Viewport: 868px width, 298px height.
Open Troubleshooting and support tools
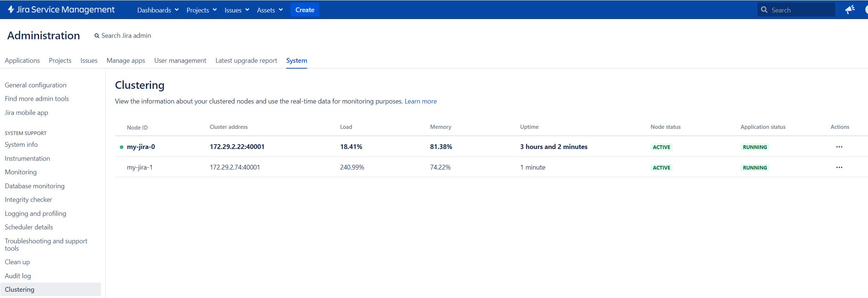point(46,245)
